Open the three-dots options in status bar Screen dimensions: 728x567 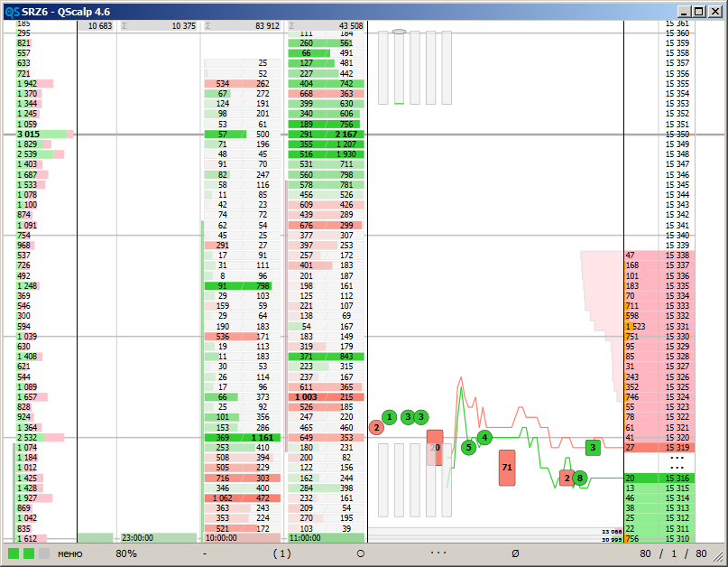pyautogui.click(x=438, y=553)
